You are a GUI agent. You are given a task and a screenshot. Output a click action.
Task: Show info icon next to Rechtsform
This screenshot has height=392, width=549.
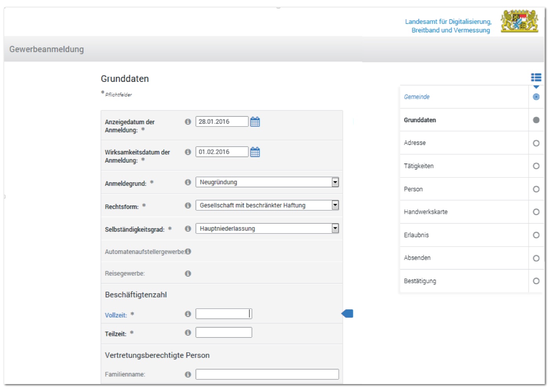[x=188, y=205]
